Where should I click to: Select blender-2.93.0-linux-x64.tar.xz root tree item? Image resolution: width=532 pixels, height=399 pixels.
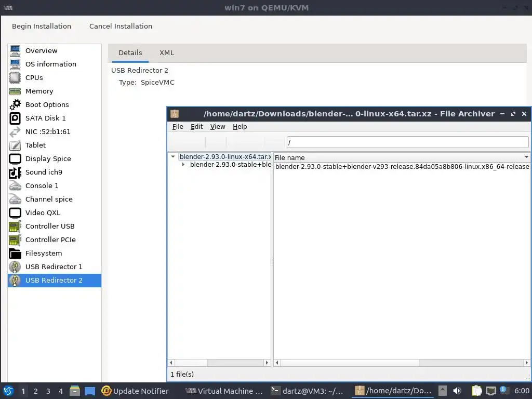tap(225, 157)
